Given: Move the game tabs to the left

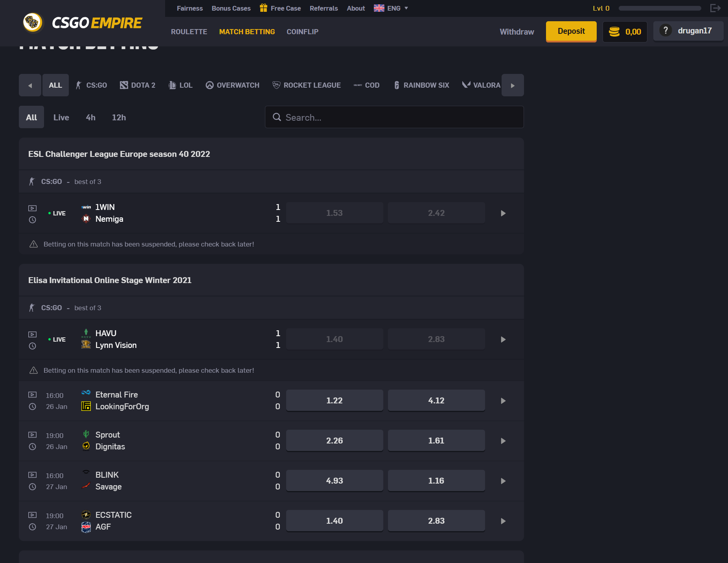Looking at the screenshot, I should pyautogui.click(x=30, y=85).
